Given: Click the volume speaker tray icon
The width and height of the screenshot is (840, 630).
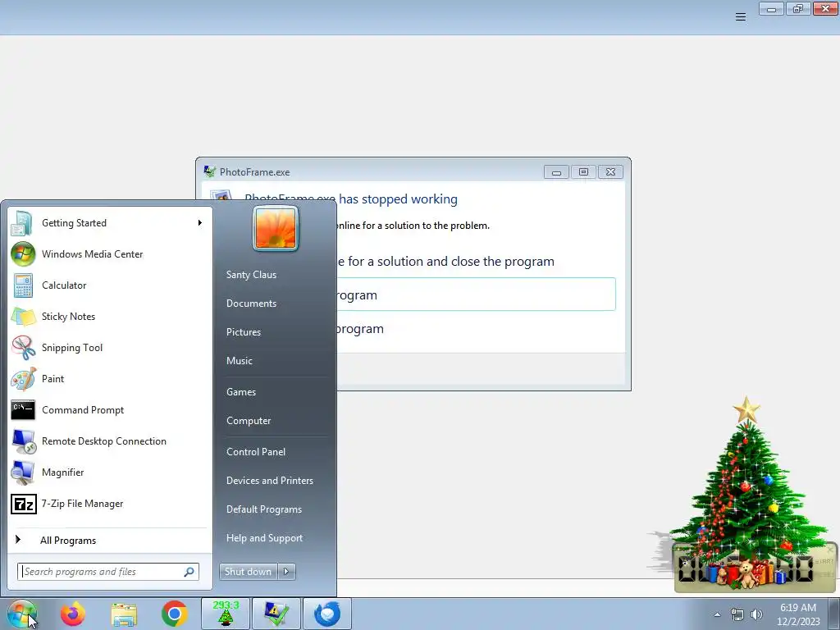Looking at the screenshot, I should (756, 614).
